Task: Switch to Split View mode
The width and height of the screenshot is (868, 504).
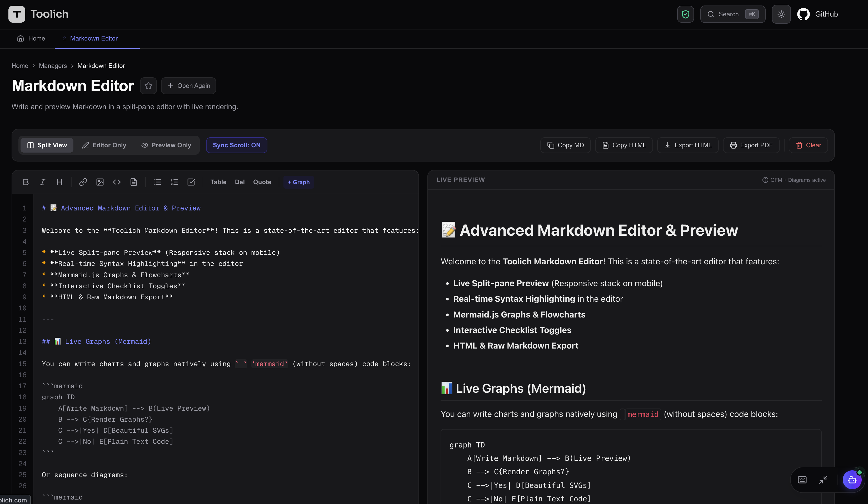Action: click(x=47, y=145)
